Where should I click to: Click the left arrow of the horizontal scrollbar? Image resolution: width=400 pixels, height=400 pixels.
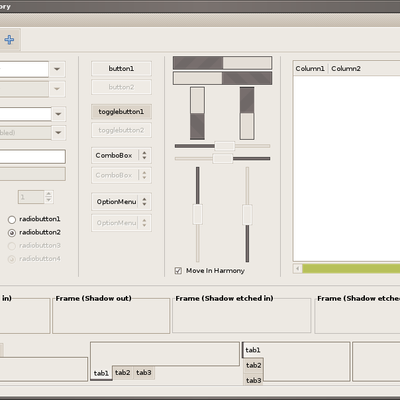(x=298, y=268)
